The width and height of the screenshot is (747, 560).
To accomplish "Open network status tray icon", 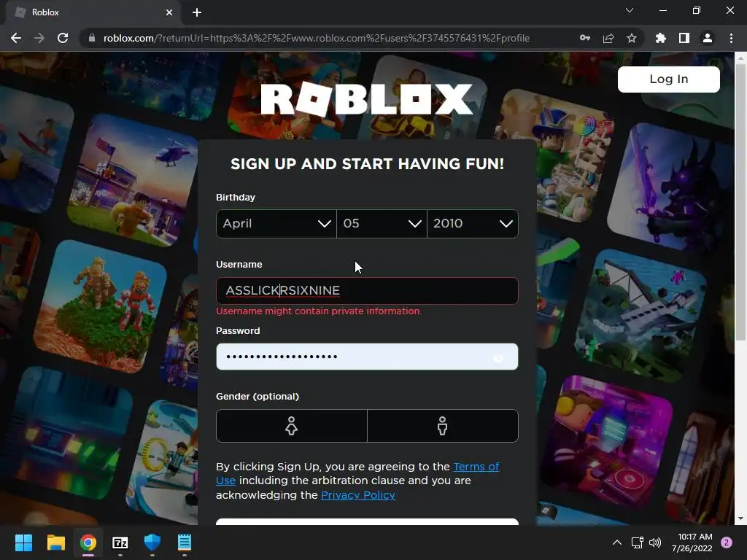I will (x=637, y=542).
